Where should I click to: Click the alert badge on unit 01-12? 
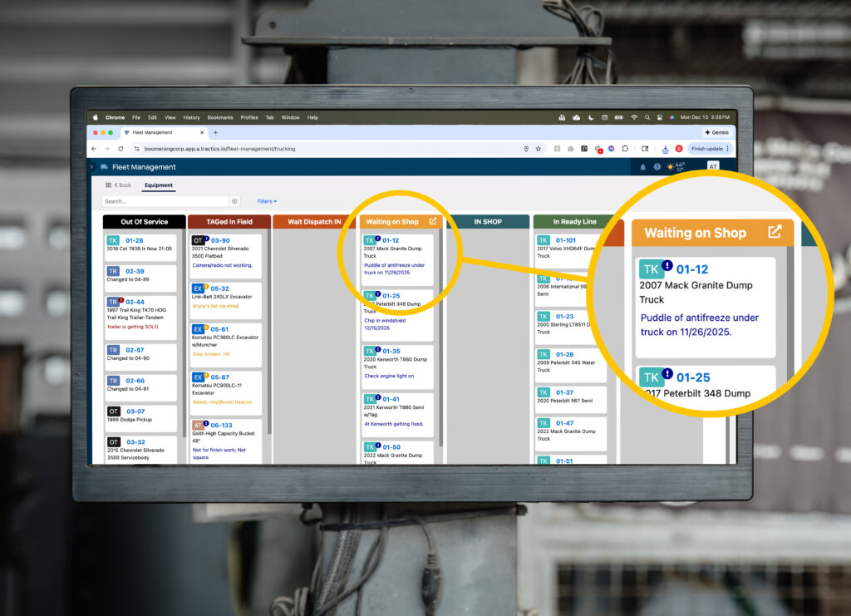(378, 239)
